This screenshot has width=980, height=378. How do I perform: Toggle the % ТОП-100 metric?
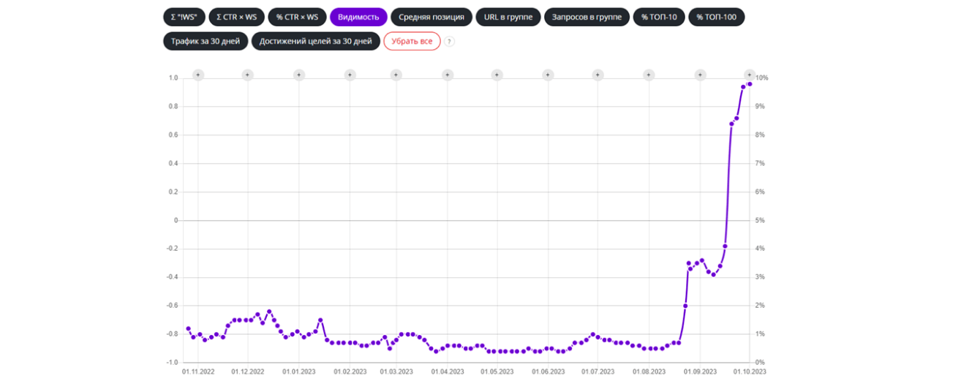point(717,17)
